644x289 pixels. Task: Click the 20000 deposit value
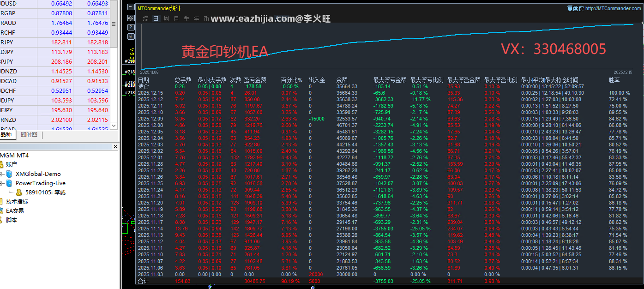(316, 274)
